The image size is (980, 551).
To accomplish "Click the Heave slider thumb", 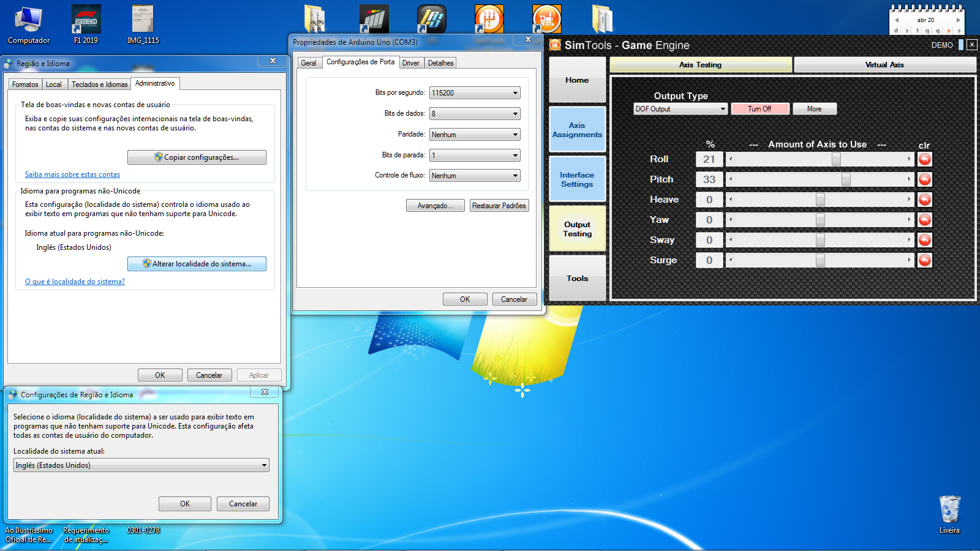I will tap(820, 200).
